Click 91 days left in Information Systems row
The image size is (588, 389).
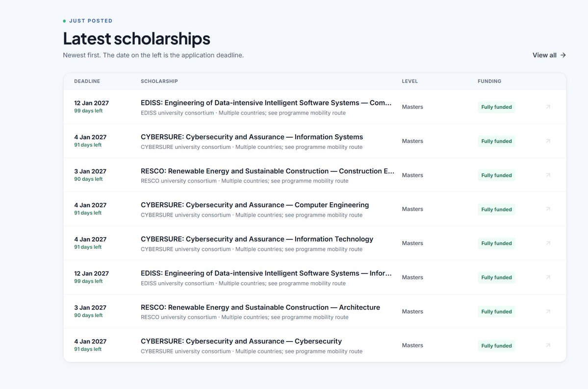[x=88, y=145]
